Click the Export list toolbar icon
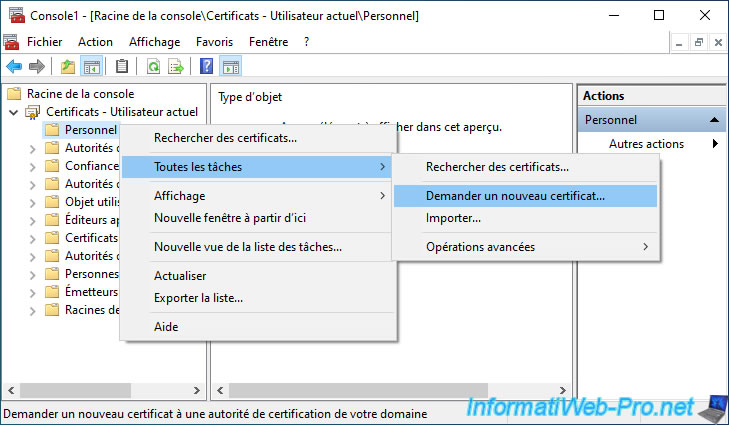This screenshot has height=425, width=729. coord(176,67)
